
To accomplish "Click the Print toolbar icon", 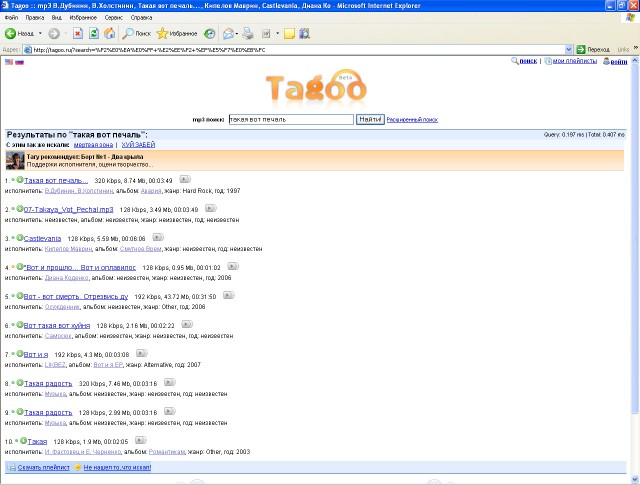I will (x=248, y=33).
